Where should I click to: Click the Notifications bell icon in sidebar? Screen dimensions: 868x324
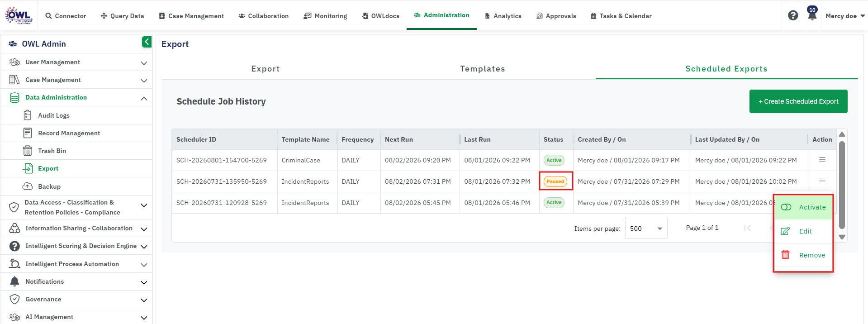pos(14,281)
